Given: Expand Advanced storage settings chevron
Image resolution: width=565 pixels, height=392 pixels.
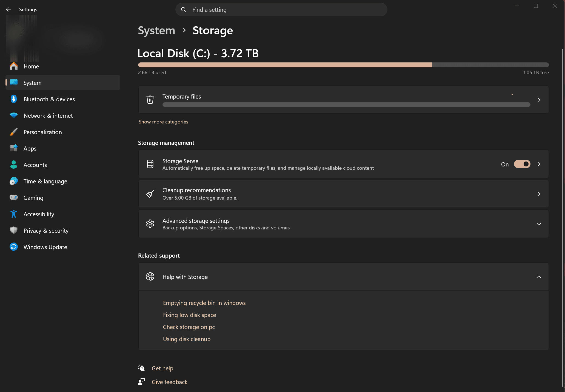Looking at the screenshot, I should tap(539, 224).
